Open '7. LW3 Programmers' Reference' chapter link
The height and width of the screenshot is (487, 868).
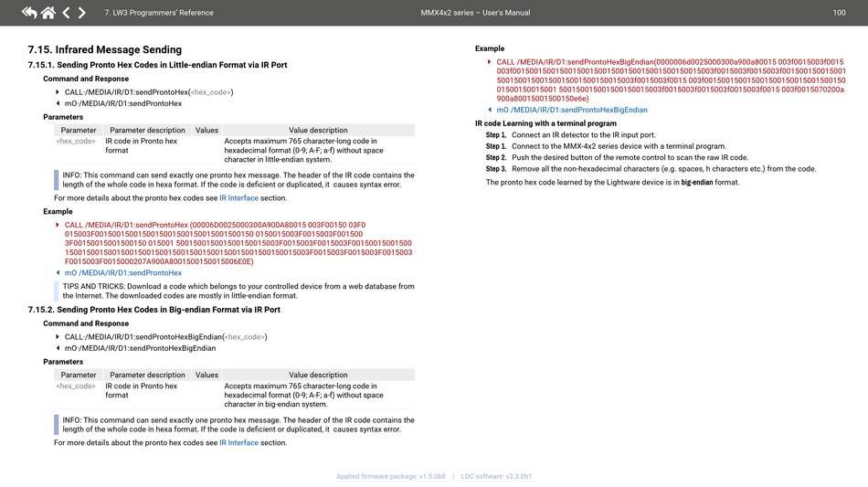tap(159, 12)
